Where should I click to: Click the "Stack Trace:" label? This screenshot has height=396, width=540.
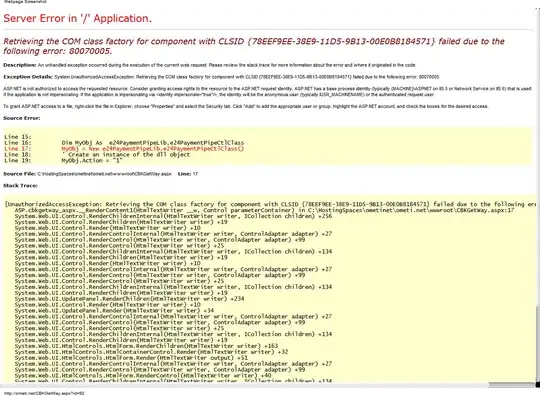(20, 186)
